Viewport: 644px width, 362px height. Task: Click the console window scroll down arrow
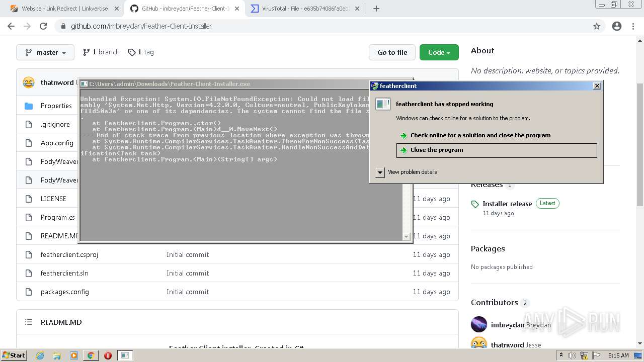407,236
